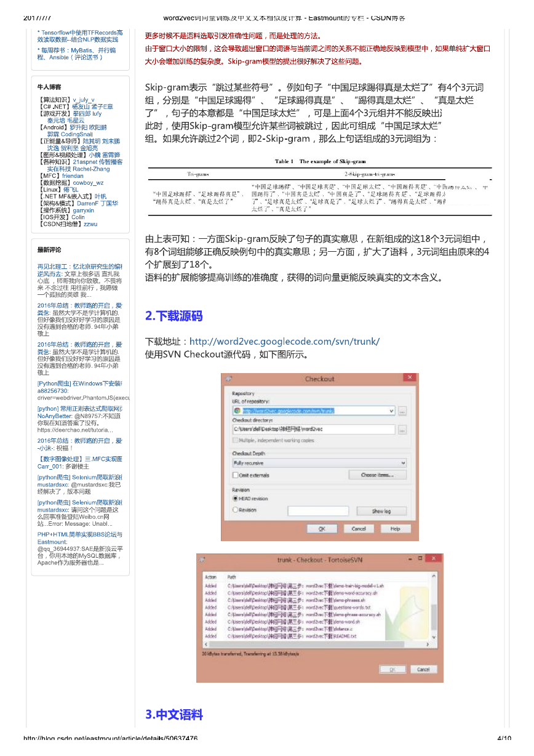534x756 pixels.
Task: Click Cancel in the Checkout dialog
Action: pyautogui.click(x=359, y=529)
